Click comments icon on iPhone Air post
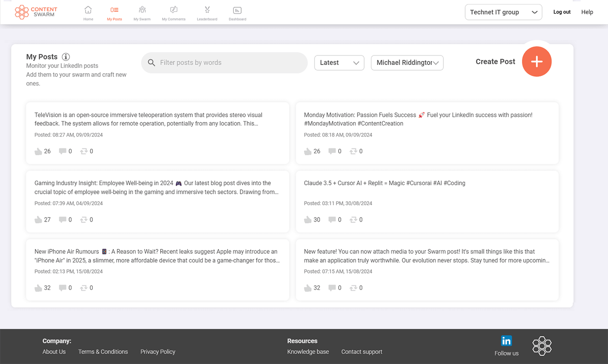Viewport: 608px width, 364px height. (62, 288)
